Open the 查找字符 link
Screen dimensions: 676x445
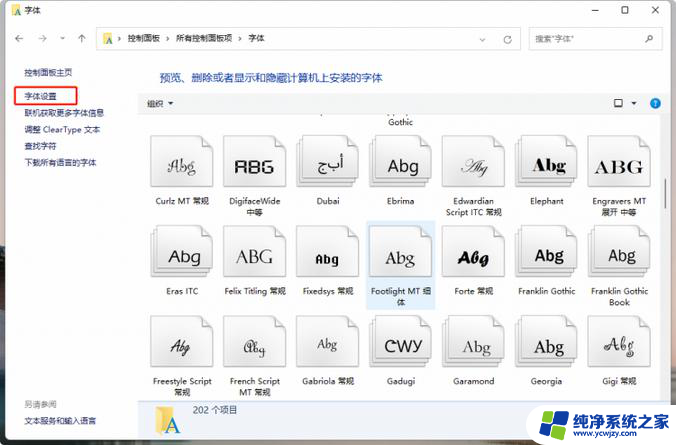(40, 146)
